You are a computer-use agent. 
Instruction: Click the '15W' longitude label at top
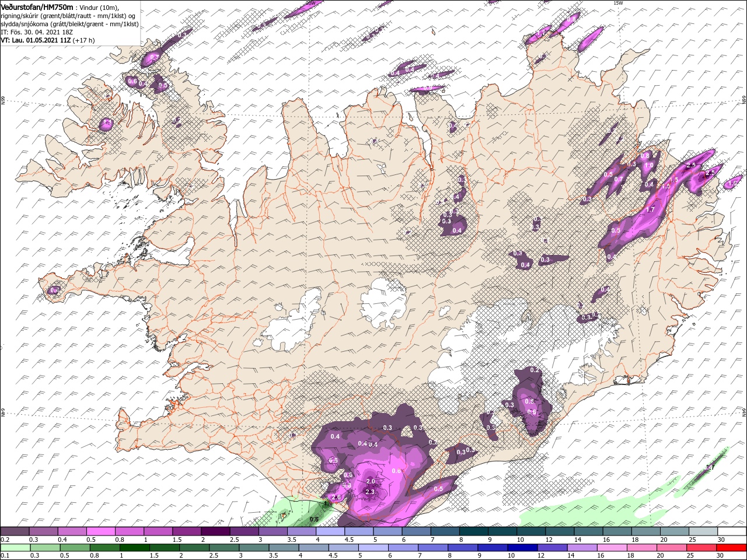pos(618,3)
